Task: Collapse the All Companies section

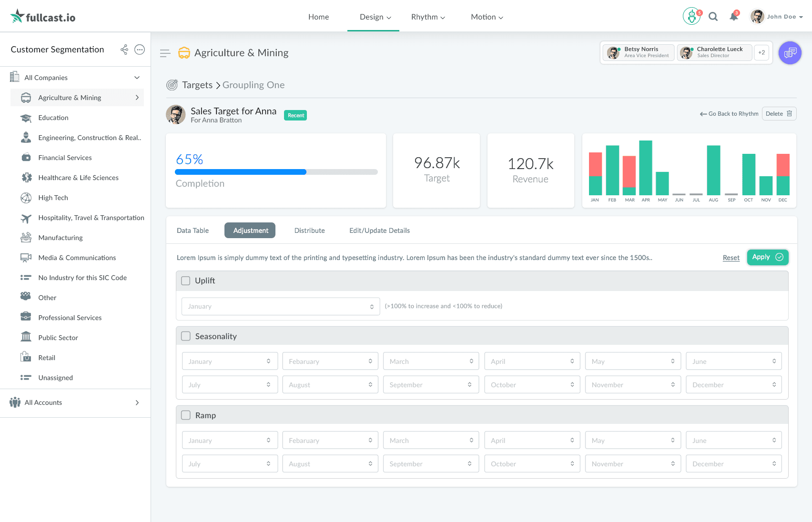Action: click(137, 77)
